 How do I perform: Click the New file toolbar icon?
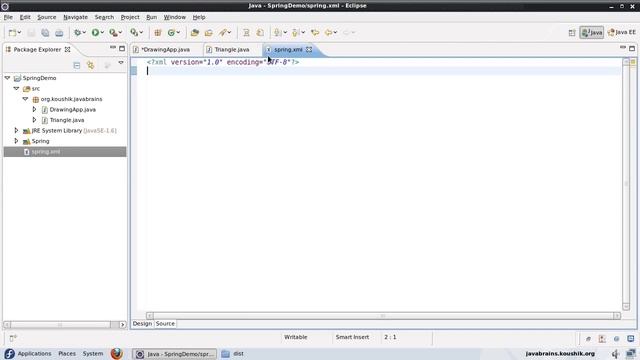pyautogui.click(x=12, y=33)
